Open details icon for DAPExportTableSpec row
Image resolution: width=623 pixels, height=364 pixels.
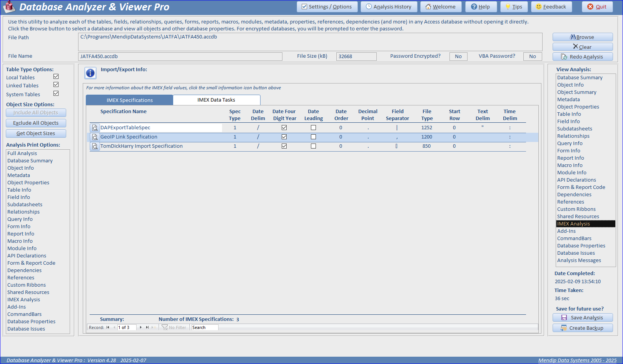click(x=95, y=128)
